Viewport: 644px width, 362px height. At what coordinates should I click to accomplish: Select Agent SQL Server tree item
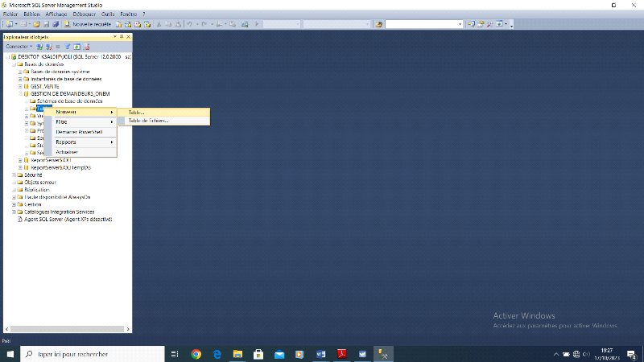pos(68,219)
